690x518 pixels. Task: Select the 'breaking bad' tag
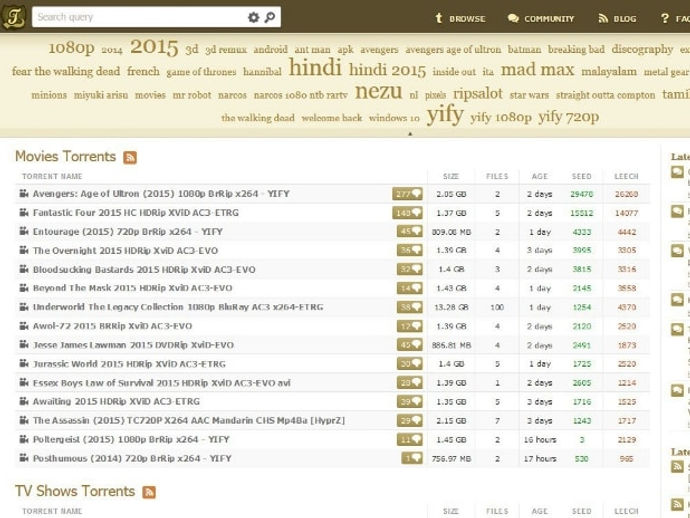(x=576, y=49)
